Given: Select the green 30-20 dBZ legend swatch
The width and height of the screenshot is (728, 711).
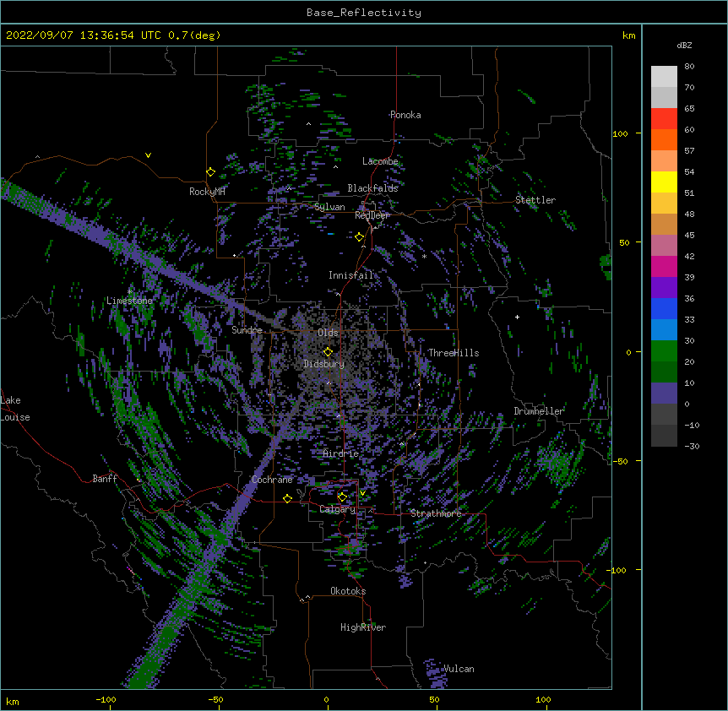Looking at the screenshot, I should (664, 351).
